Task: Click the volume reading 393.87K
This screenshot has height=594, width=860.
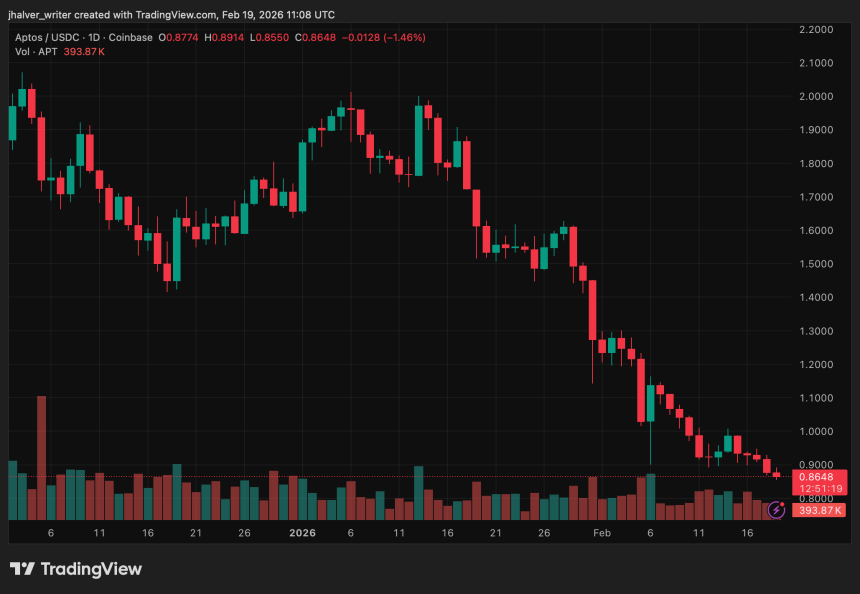Action: (x=84, y=50)
